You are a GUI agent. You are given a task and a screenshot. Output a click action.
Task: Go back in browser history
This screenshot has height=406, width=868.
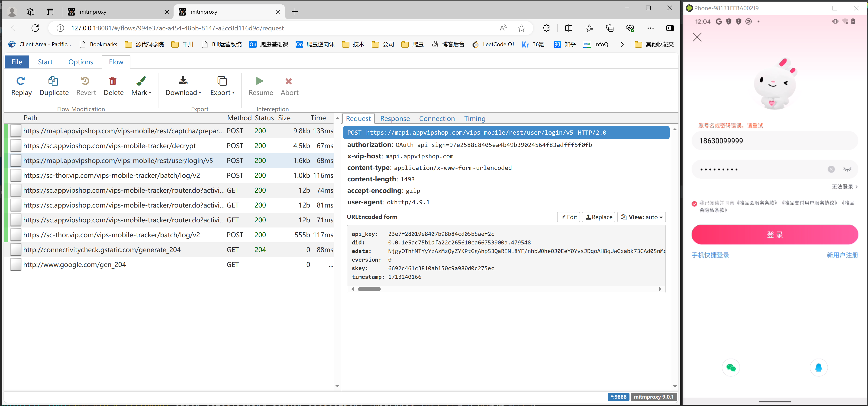coord(15,28)
